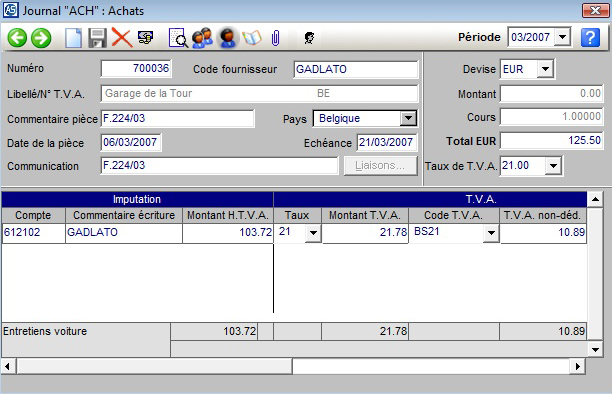This screenshot has height=394, width=612.
Task: Click the horizontal scroll right arrow
Action: (578, 366)
